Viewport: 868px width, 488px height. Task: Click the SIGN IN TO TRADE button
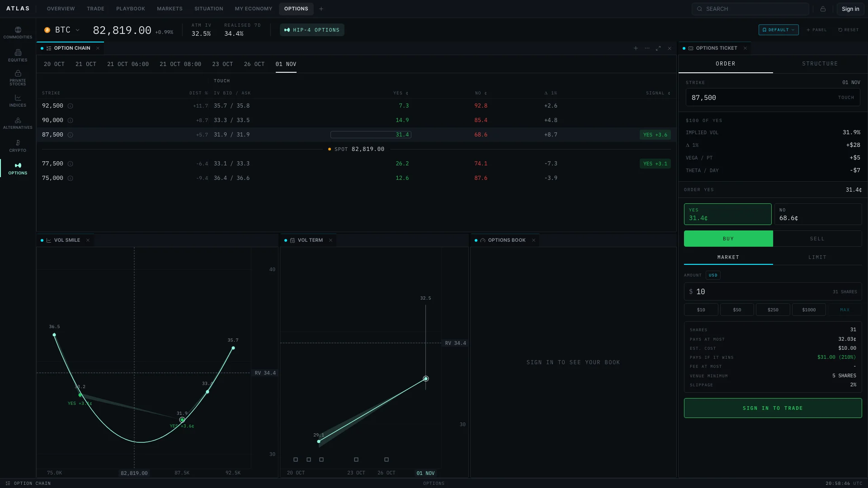click(773, 408)
